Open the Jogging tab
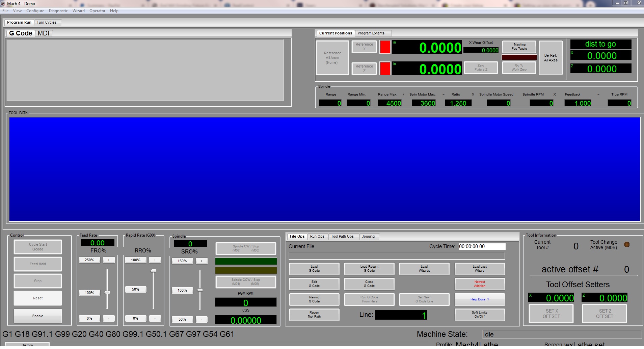The image size is (644, 349). coord(368,237)
